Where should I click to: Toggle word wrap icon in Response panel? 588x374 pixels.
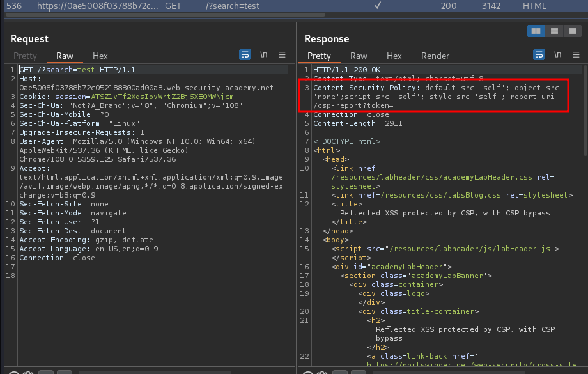pyautogui.click(x=539, y=55)
